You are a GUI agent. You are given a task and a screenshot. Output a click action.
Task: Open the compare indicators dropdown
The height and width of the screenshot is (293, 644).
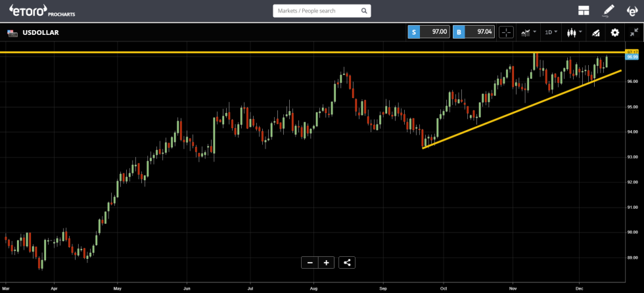point(528,32)
